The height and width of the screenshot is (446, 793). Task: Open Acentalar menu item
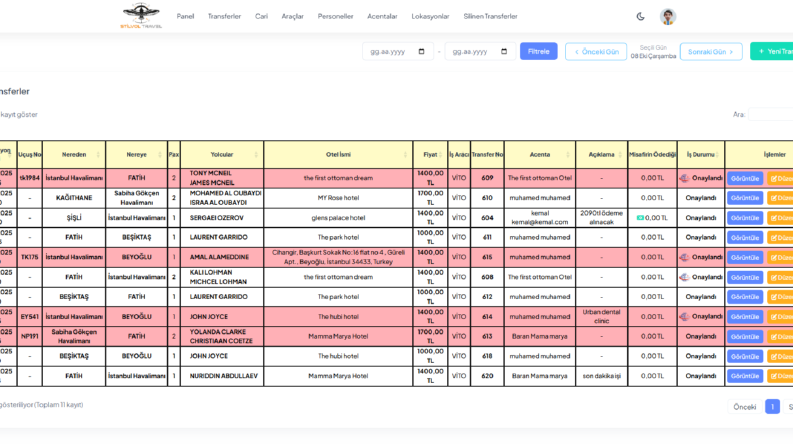[x=382, y=16]
